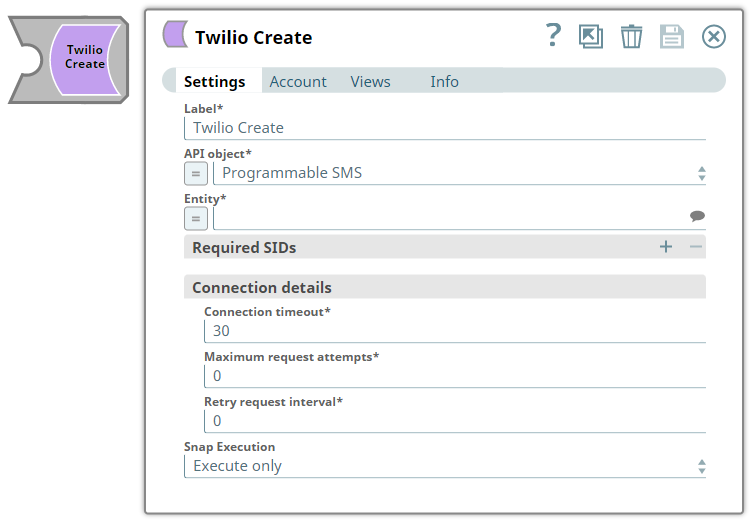The image size is (753, 522).
Task: Close the Twilio Create dialog
Action: coord(714,36)
